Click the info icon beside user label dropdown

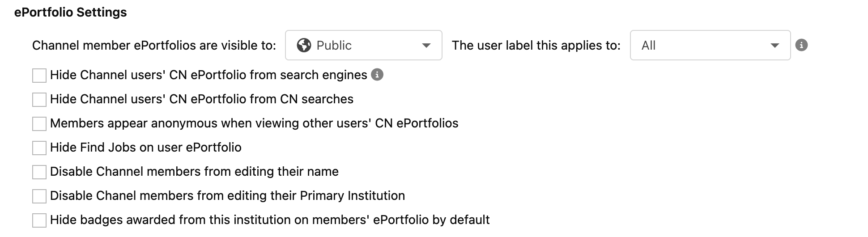click(x=801, y=45)
